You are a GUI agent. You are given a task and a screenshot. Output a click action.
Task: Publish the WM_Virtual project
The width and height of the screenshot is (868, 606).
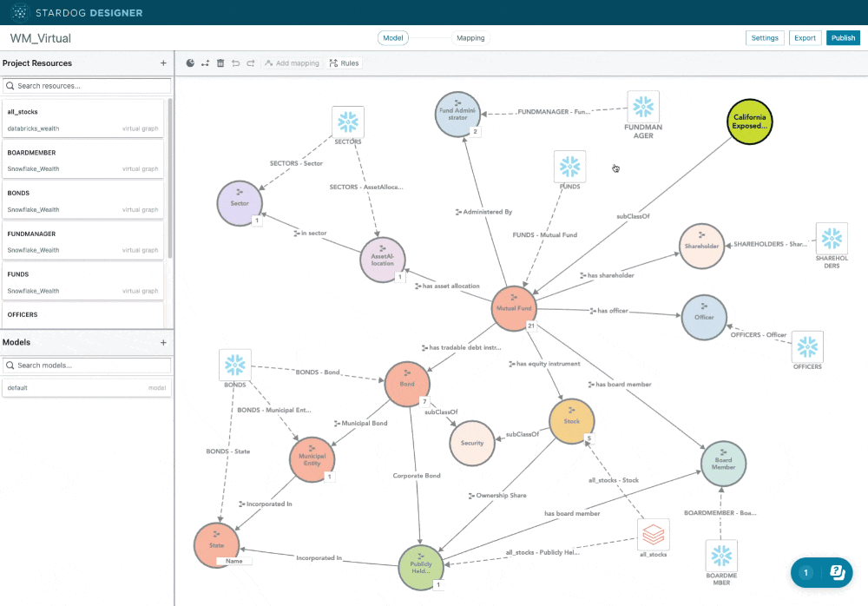coord(842,38)
